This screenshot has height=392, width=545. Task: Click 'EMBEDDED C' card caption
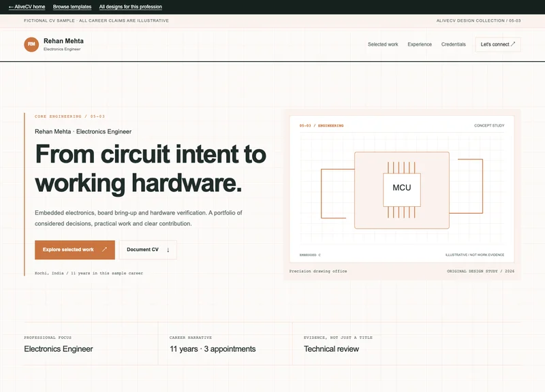click(310, 255)
